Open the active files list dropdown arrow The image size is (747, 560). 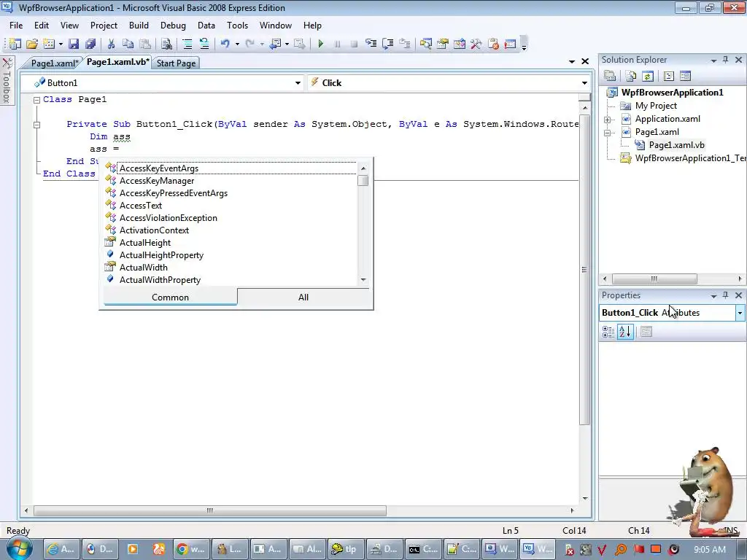(572, 61)
